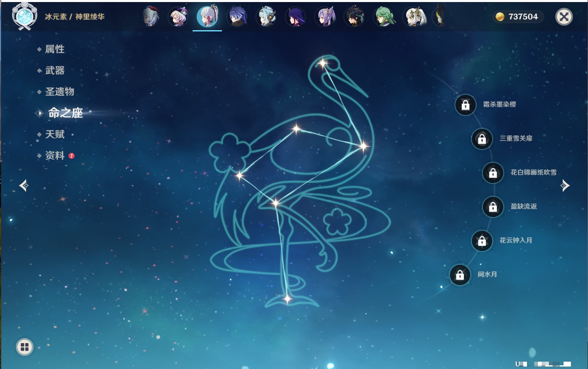Pick Xiao's dark teal-haired avatar

[x=355, y=17]
